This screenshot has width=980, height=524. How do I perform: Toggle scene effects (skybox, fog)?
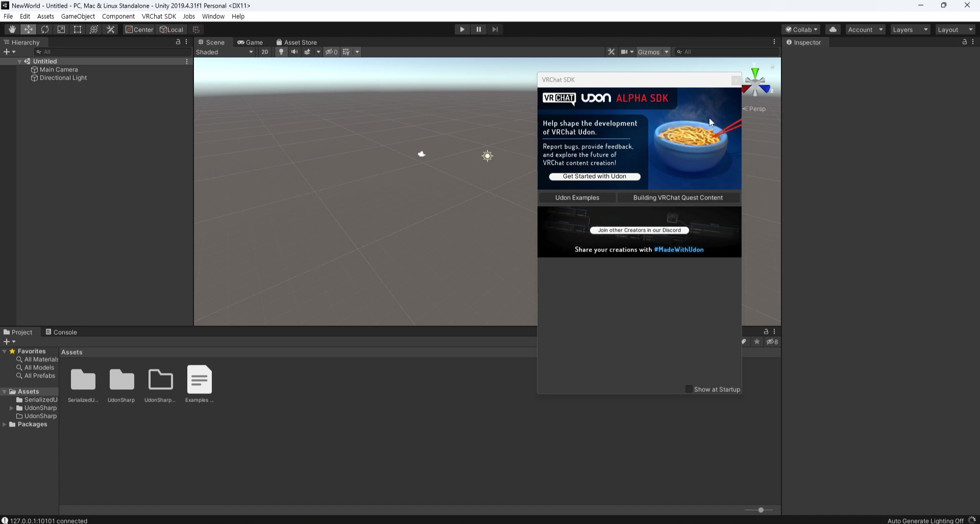(307, 52)
